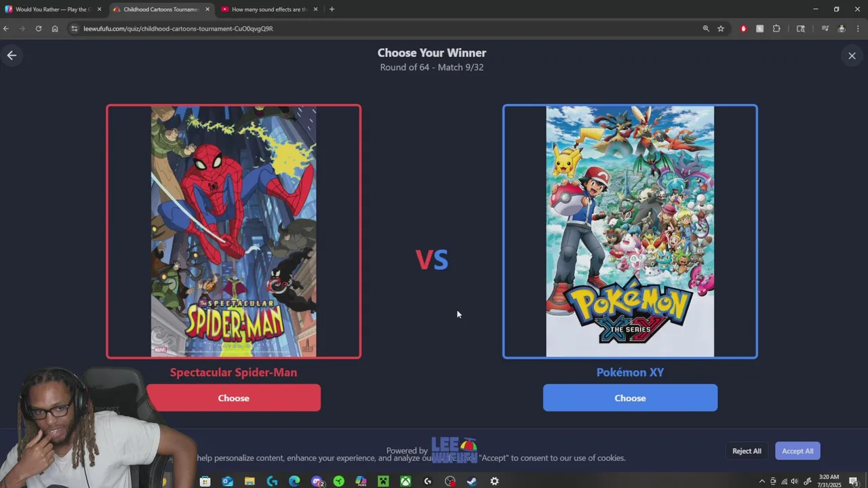
Task: Open File Explorer from taskbar
Action: 250,481
